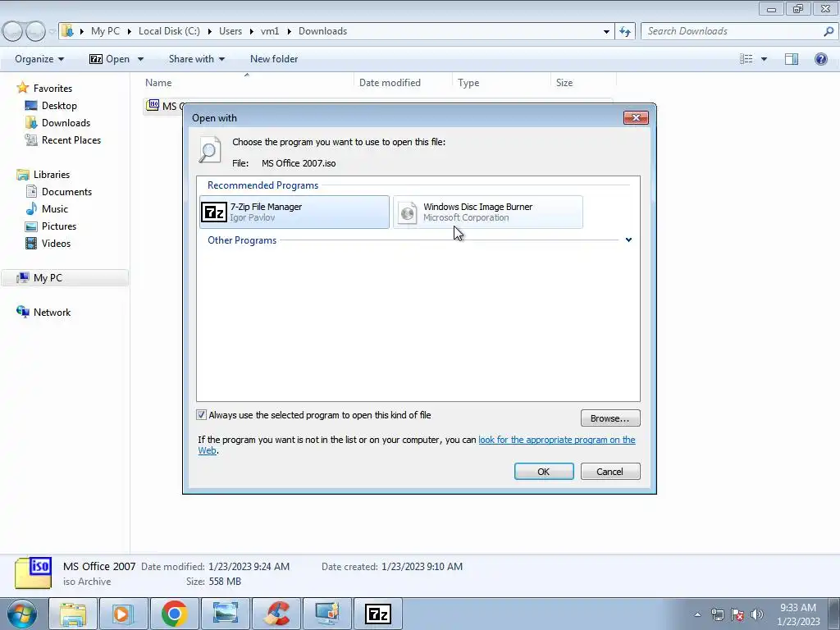Expand arrow after My PC in address bar

coord(130,31)
